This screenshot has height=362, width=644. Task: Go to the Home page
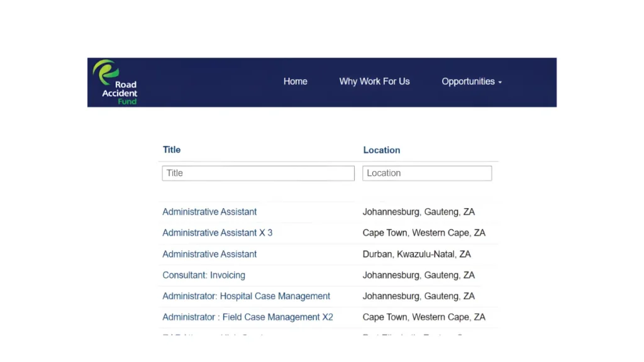[x=295, y=82]
